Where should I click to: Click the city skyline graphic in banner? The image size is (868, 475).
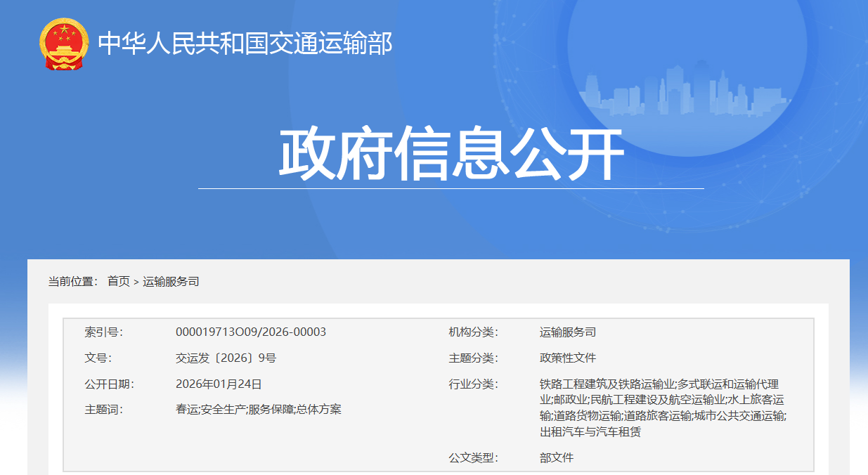click(x=687, y=90)
